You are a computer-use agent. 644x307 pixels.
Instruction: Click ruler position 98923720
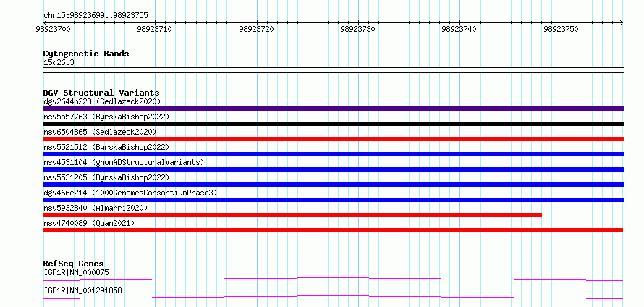tap(256, 29)
